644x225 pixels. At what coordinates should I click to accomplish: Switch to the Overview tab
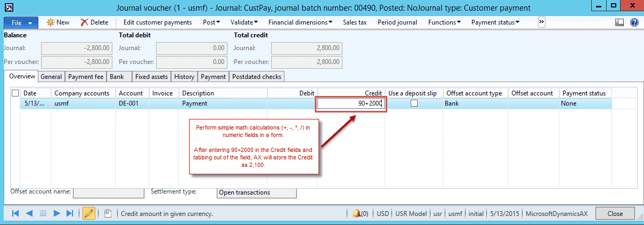click(21, 76)
